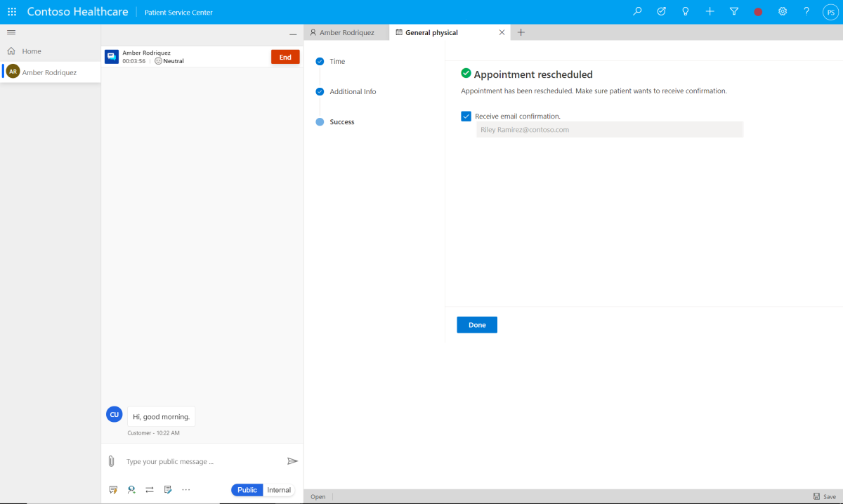End the conversation with Amber Rodriguez
The height and width of the screenshot is (504, 843).
(285, 58)
